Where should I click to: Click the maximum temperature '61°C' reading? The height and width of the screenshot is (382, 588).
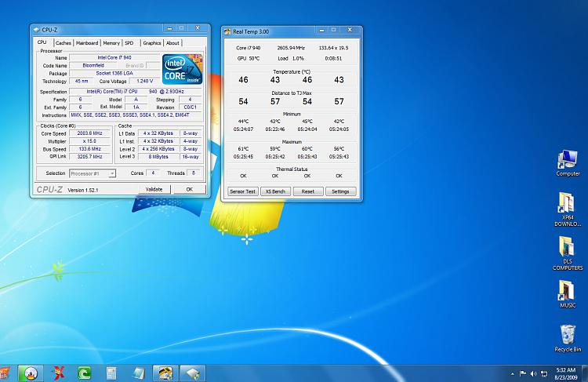coord(243,149)
